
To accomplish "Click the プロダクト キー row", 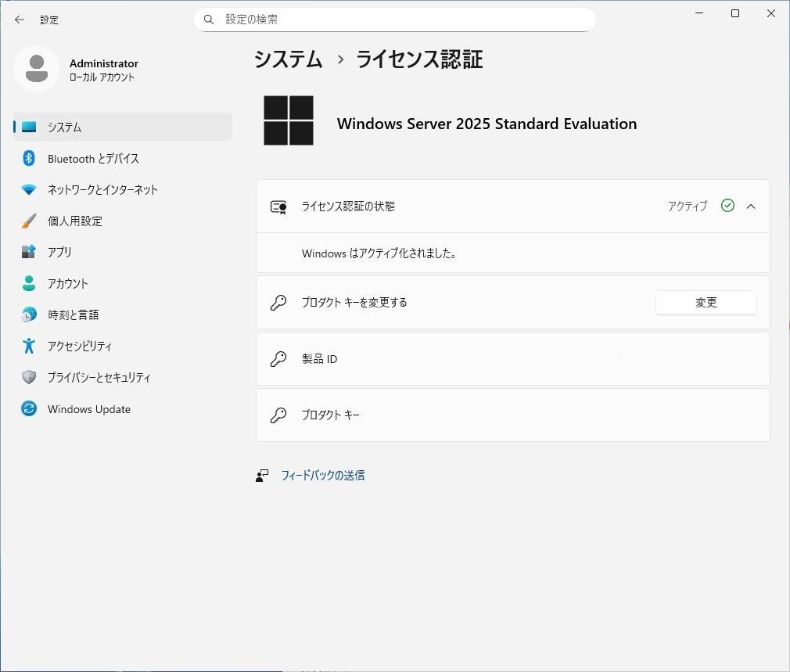I will [512, 415].
